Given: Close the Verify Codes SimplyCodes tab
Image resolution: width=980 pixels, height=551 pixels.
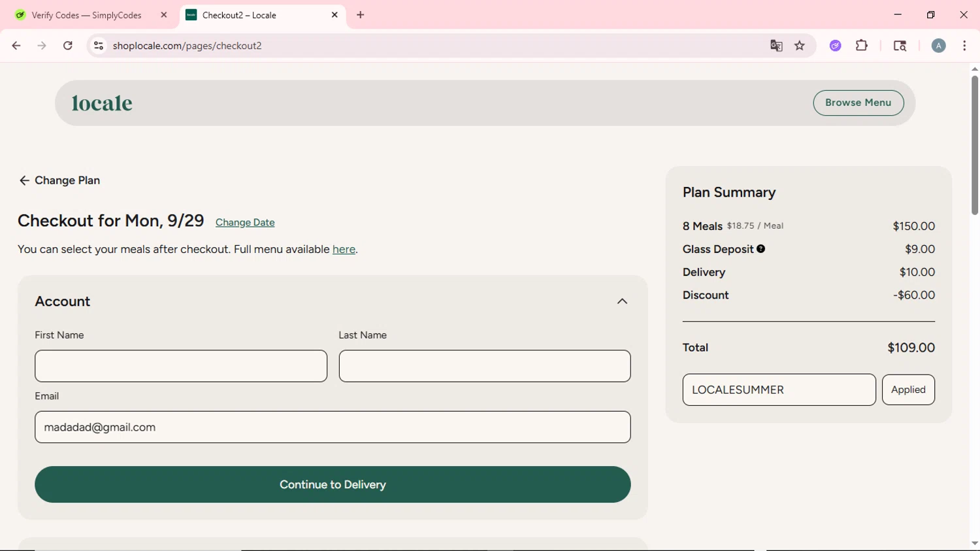Looking at the screenshot, I should point(164,15).
